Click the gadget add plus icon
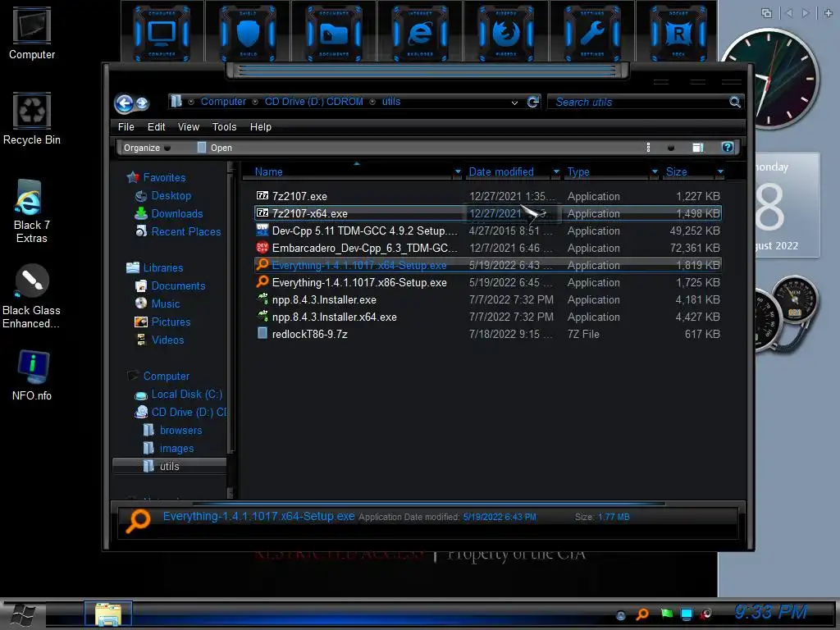 coord(829,13)
